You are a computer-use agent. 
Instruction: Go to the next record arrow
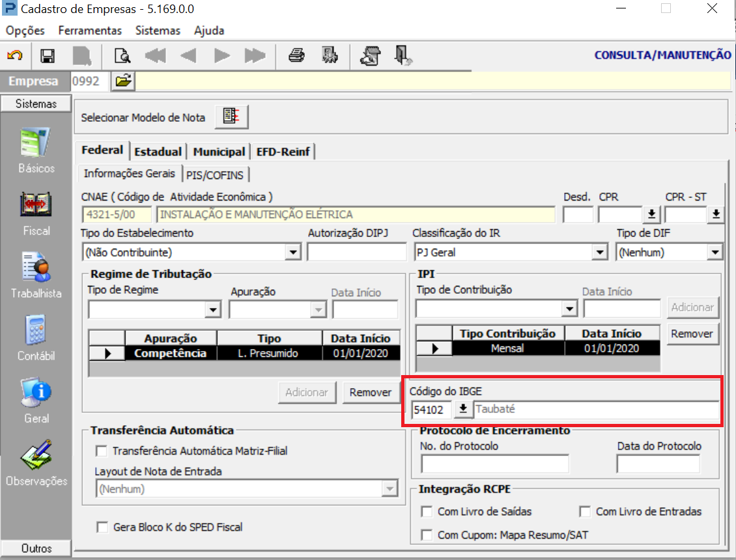pos(221,56)
